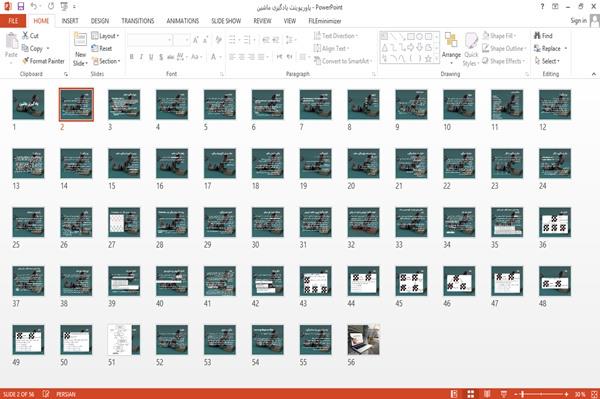Switch to the TRANSITIONS ribbon tab
Viewport: 600px width, 399px height.
(138, 21)
